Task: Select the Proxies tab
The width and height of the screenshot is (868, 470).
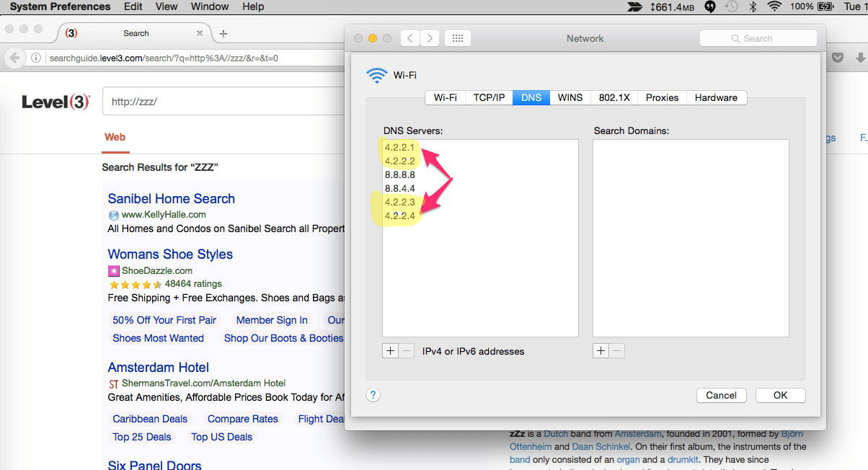Action: click(662, 97)
